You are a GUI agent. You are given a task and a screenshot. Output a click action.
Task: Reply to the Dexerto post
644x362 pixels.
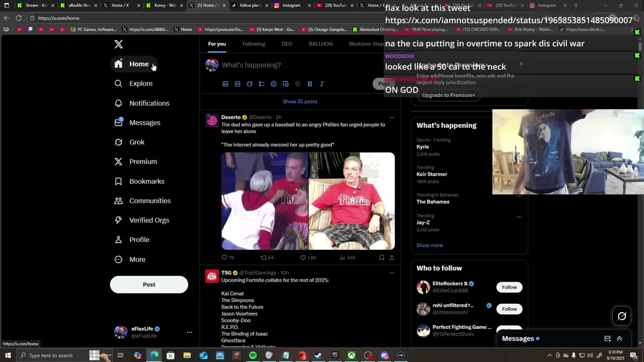tap(228, 257)
